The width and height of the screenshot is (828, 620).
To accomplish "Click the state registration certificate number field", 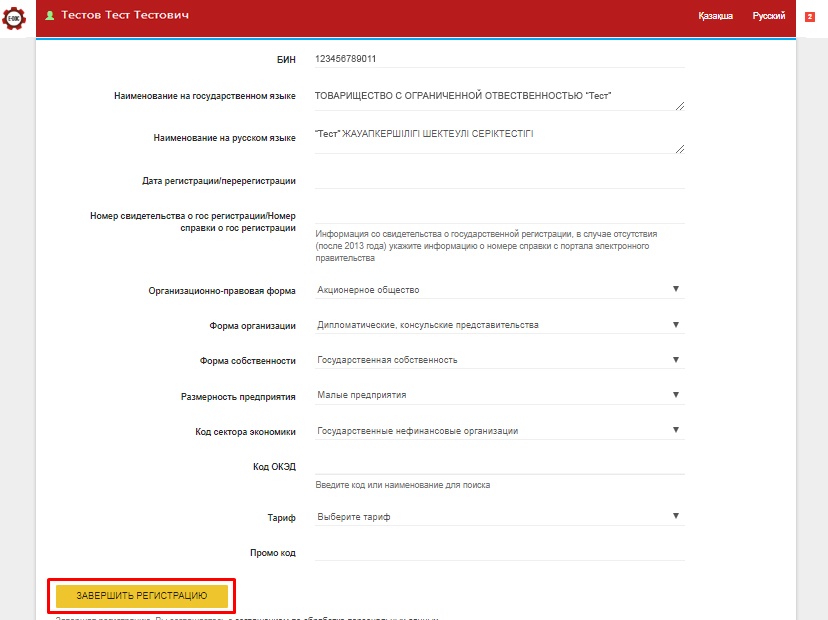I will 498,214.
